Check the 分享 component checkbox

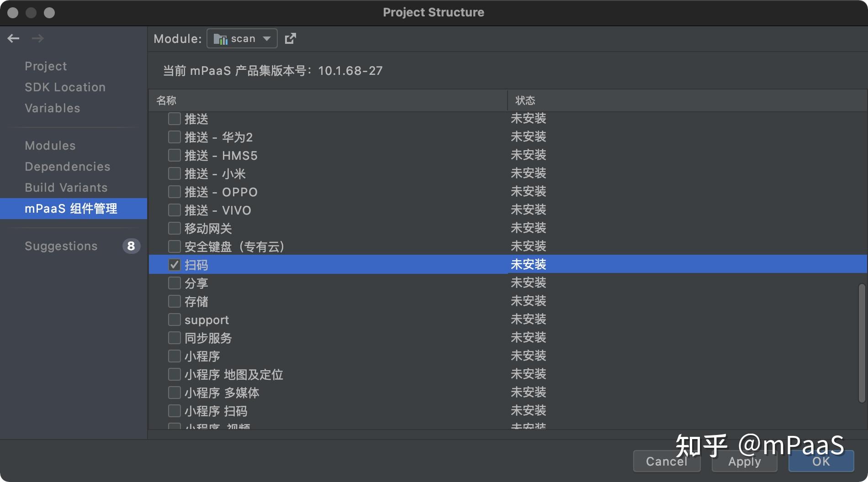coord(174,283)
